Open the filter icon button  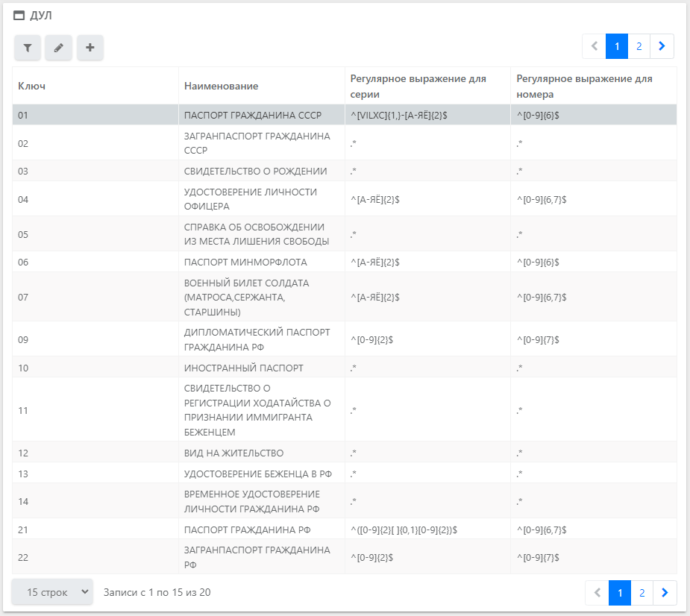click(28, 48)
